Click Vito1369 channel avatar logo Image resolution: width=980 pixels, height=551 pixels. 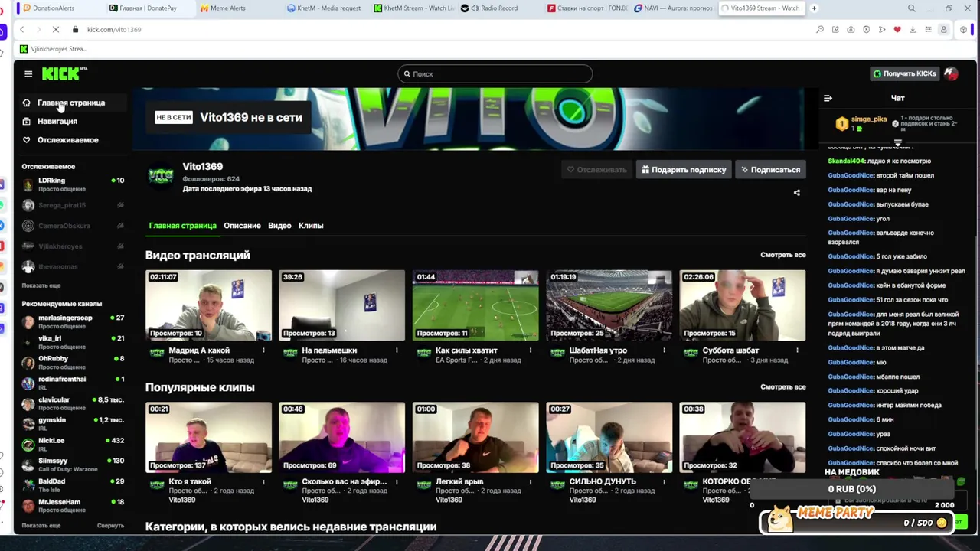(161, 176)
